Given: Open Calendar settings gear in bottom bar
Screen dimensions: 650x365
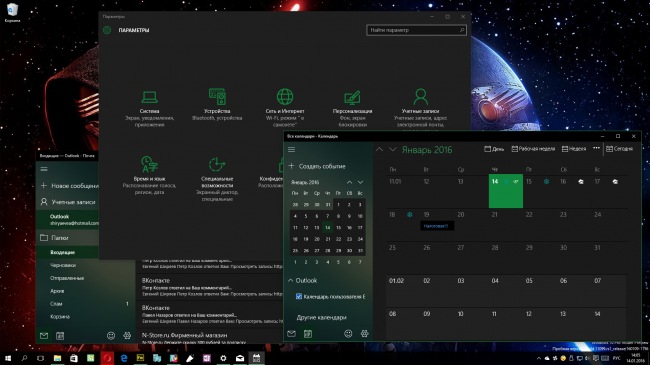Looking at the screenshot, I should (364, 333).
